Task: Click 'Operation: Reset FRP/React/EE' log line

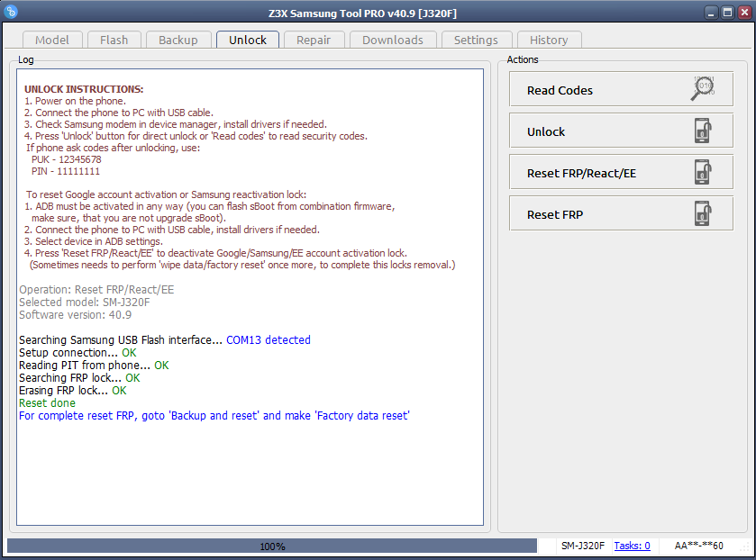Action: 96,290
